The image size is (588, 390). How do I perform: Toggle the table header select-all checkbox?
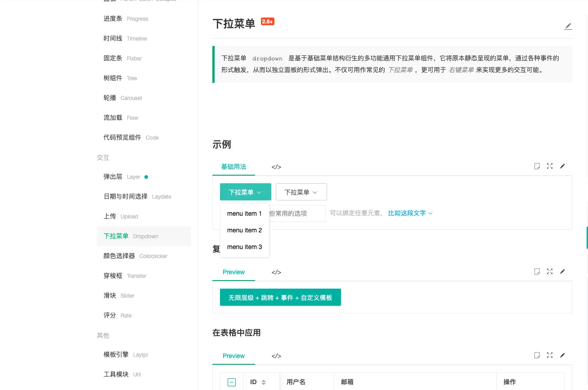tap(232, 382)
